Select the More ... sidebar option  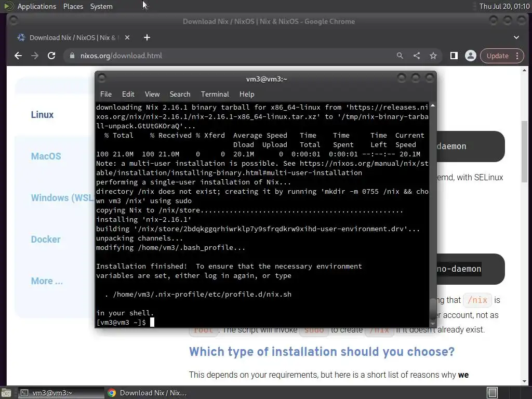[47, 281]
